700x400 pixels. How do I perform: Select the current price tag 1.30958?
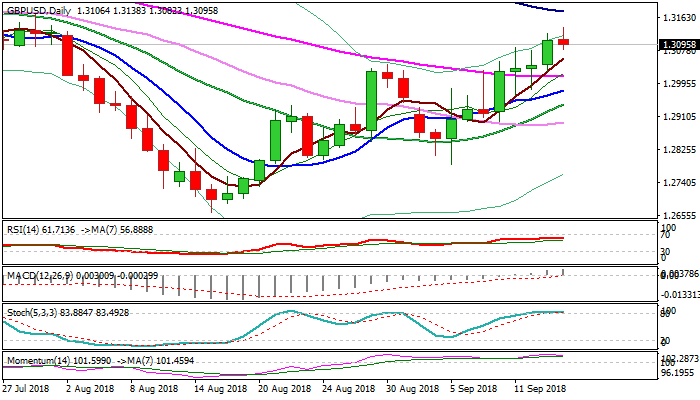(x=680, y=45)
